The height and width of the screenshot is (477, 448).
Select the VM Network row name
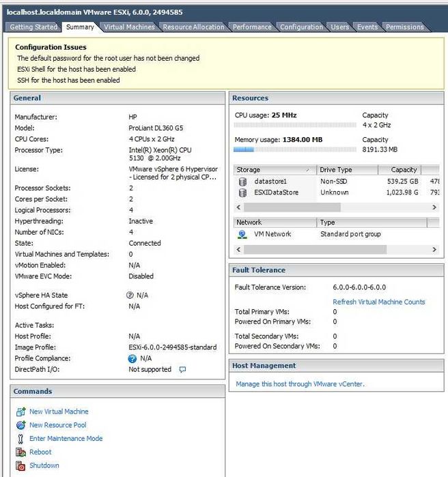point(272,234)
